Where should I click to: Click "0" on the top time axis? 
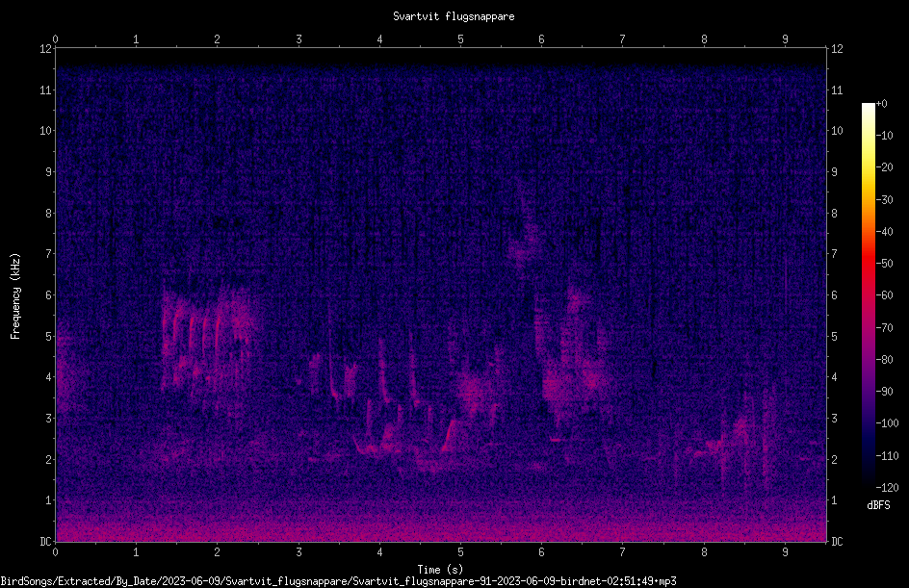click(x=55, y=39)
